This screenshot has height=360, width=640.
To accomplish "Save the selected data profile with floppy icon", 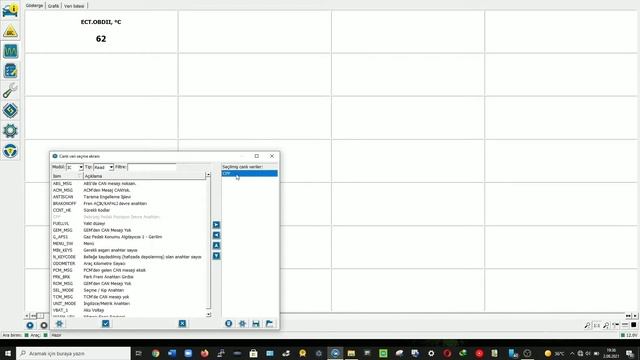I will click(x=256, y=324).
